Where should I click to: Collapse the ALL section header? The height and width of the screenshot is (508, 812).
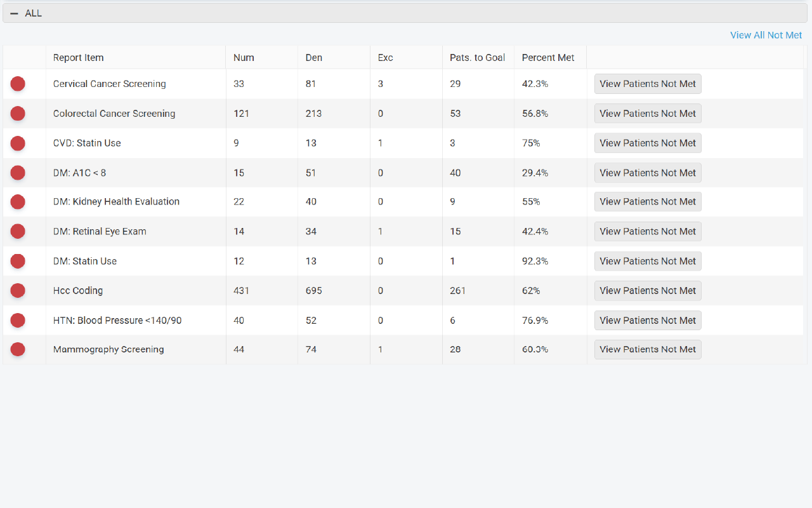[x=15, y=13]
